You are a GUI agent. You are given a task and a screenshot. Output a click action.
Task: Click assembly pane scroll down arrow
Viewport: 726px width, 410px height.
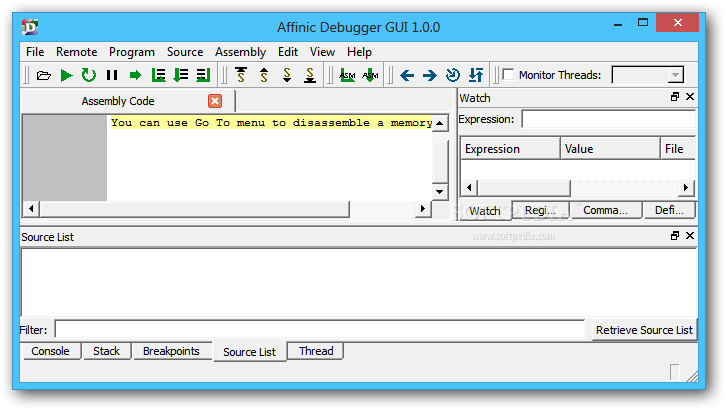[440, 192]
